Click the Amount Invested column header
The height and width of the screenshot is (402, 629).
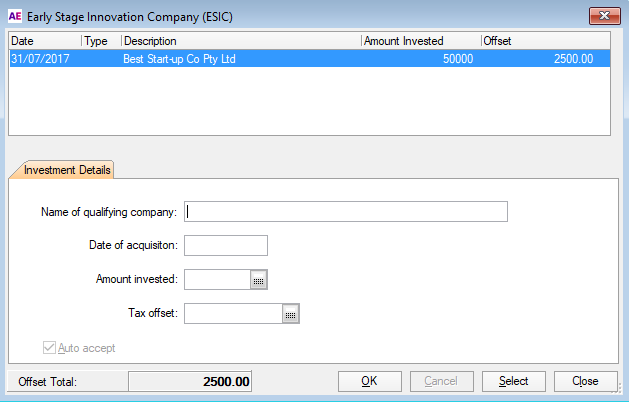(419, 41)
